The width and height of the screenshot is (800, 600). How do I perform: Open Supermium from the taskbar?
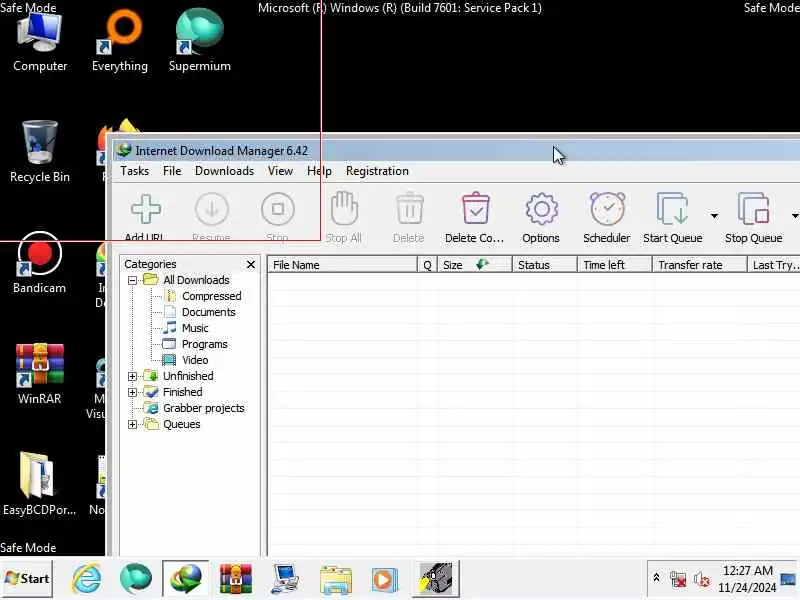136,579
